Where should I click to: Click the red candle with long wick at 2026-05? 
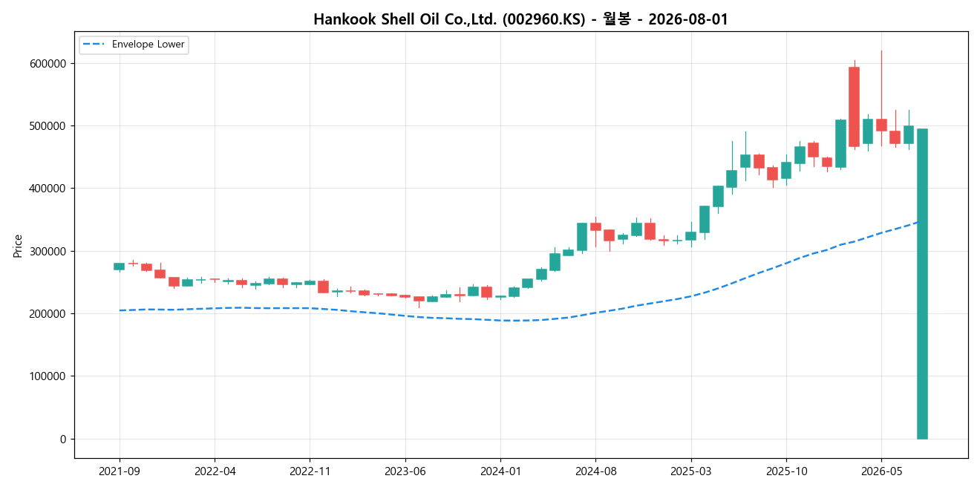(x=881, y=125)
